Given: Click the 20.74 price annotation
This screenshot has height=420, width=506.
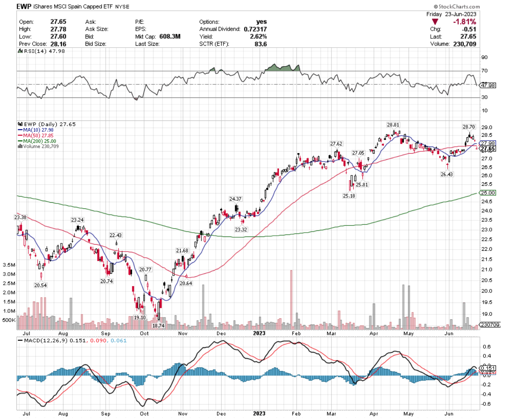Looking at the screenshot, I should click(107, 281).
